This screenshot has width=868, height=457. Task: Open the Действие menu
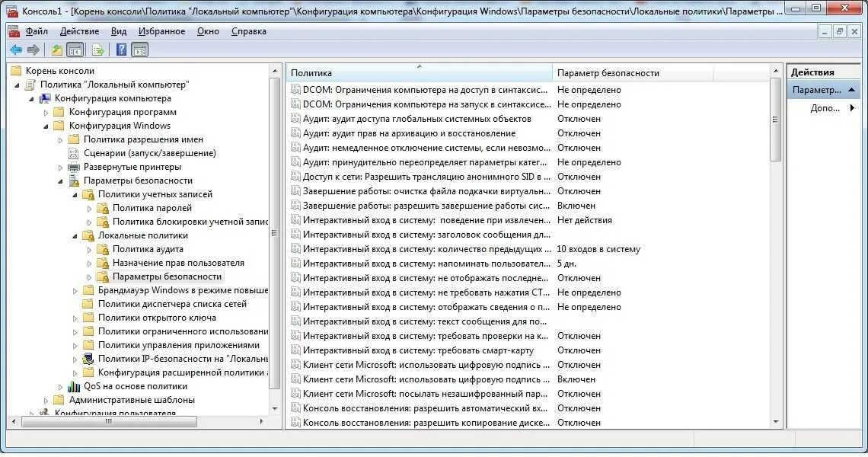(x=80, y=31)
